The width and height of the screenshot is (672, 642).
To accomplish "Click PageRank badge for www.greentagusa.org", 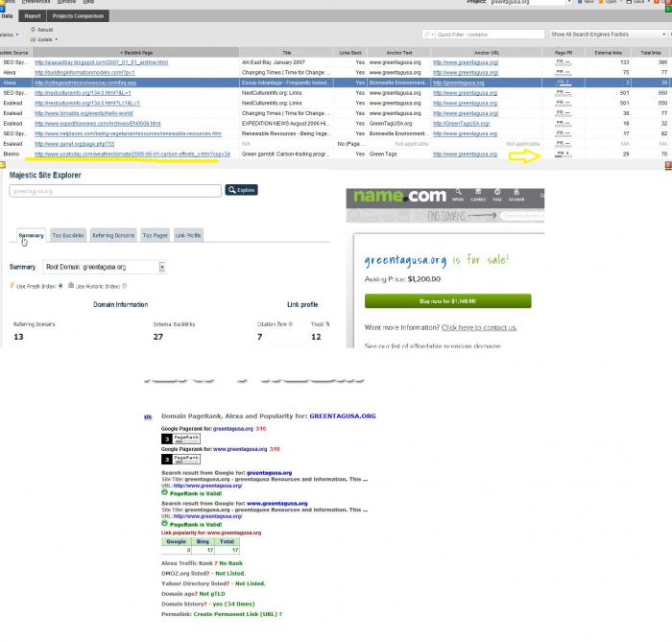I will click(x=180, y=459).
